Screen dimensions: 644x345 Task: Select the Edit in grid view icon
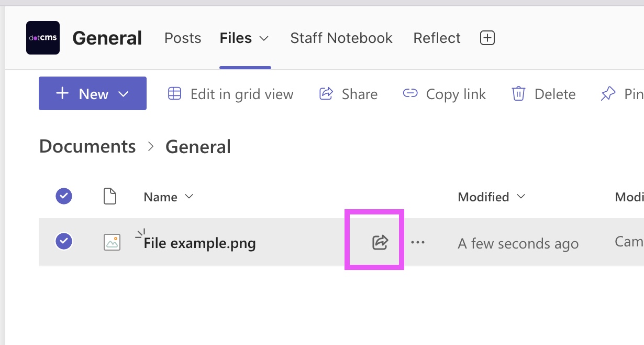click(x=174, y=93)
